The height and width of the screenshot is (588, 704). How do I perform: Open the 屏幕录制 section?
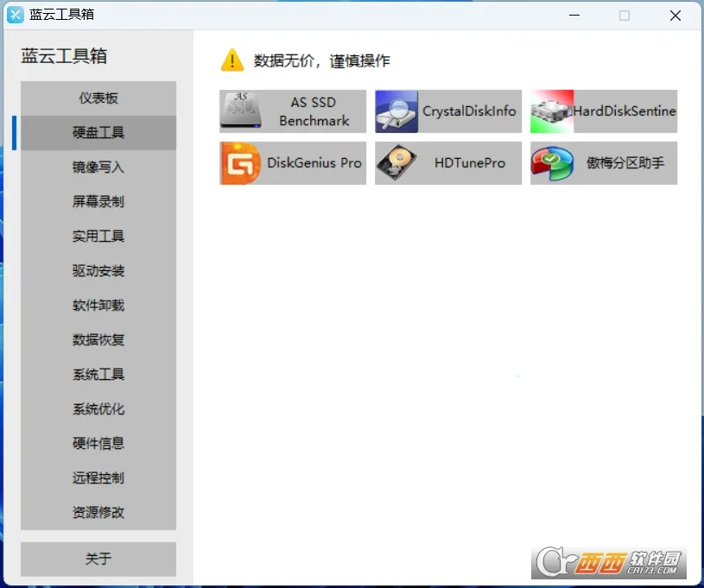click(98, 202)
